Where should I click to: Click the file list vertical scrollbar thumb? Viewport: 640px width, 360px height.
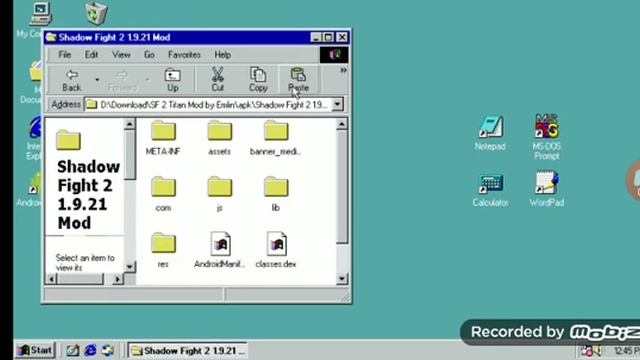point(342,187)
